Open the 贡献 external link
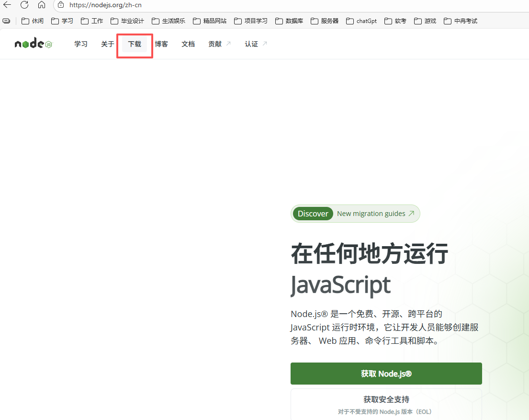529x420 pixels. click(x=219, y=44)
